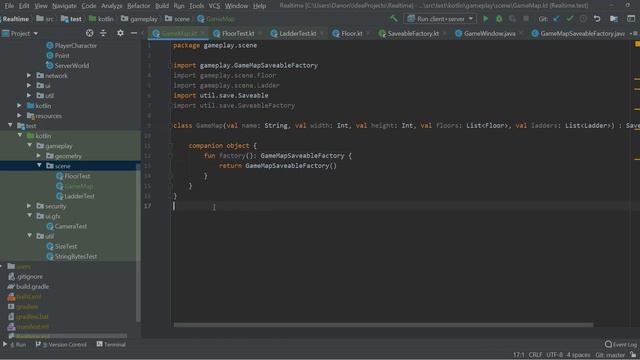The height and width of the screenshot is (360, 640).
Task: Expand the resources folder
Action: pyautogui.click(x=19, y=116)
